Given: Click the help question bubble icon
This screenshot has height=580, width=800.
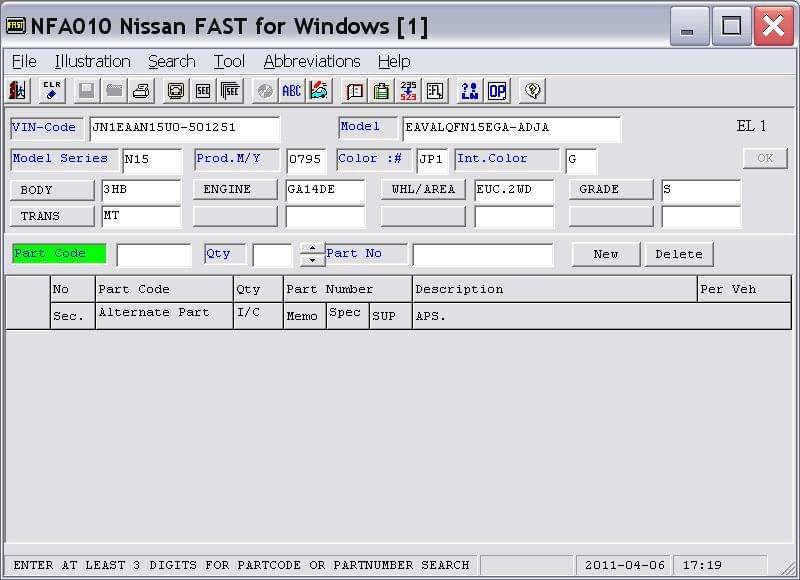Looking at the screenshot, I should (x=532, y=91).
